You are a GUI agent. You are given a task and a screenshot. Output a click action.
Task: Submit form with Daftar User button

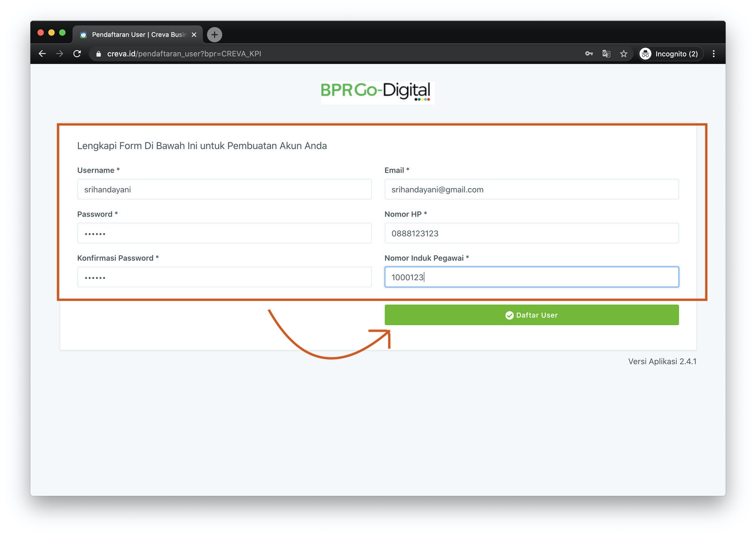tap(532, 315)
